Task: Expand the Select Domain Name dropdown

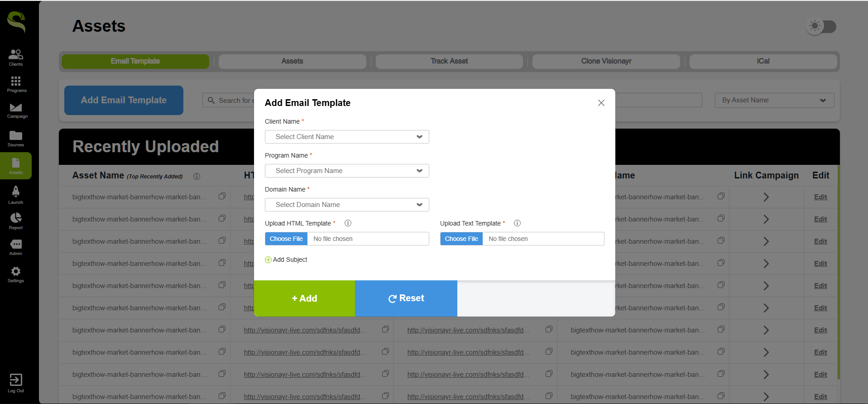Action: [347, 205]
